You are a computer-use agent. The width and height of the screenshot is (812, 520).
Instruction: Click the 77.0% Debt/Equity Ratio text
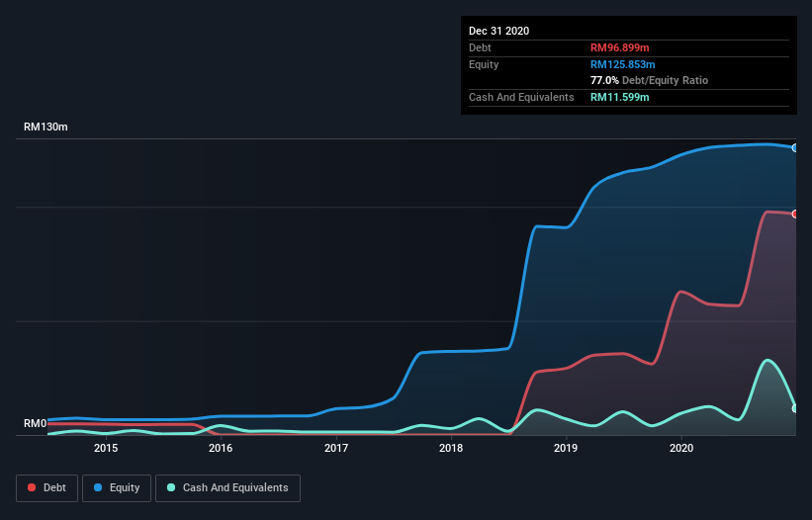pos(649,80)
